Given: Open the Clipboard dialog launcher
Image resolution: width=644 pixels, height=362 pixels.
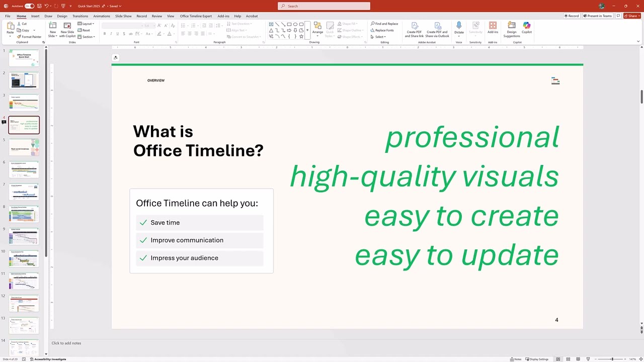Looking at the screenshot, I should click(x=44, y=42).
